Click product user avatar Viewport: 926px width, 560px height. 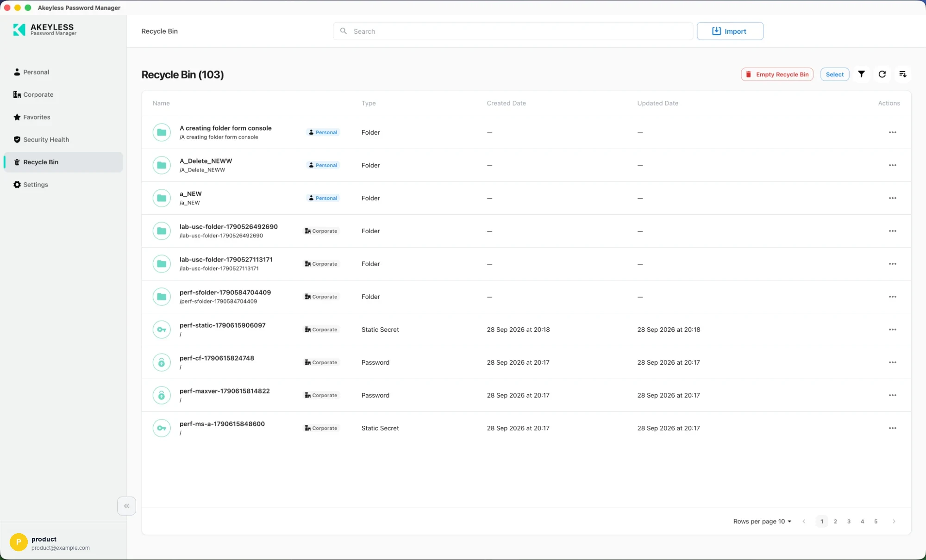click(19, 542)
